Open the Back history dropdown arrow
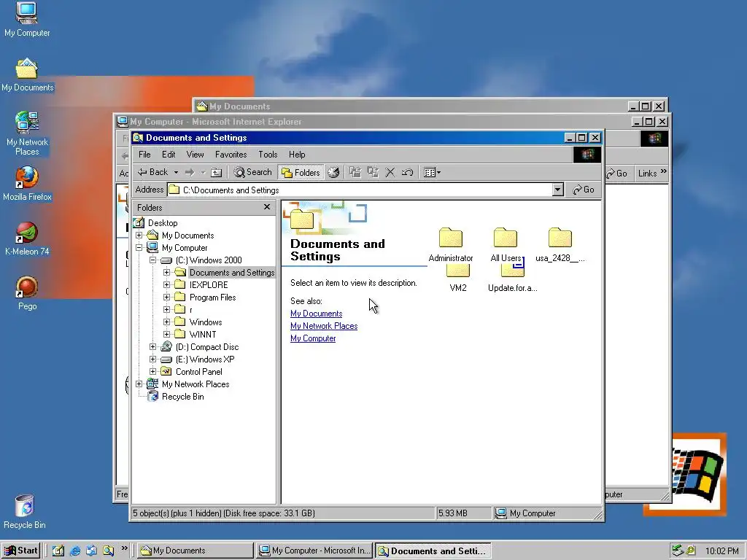The height and width of the screenshot is (560, 747). pos(176,172)
